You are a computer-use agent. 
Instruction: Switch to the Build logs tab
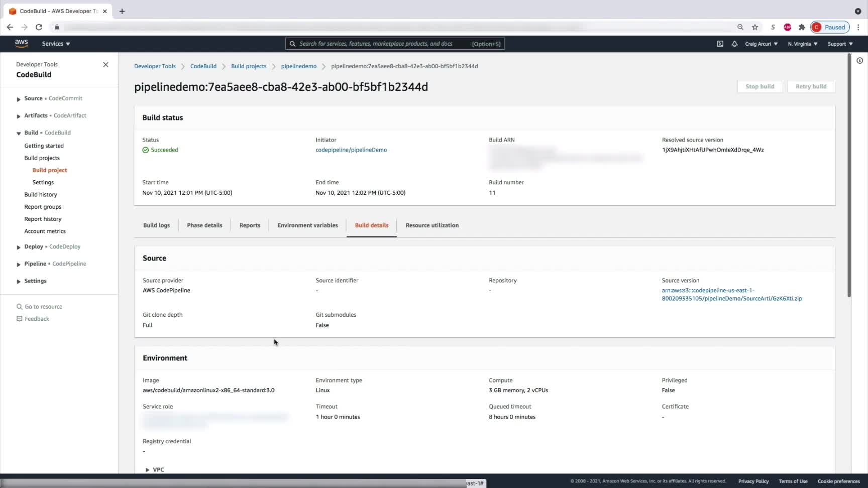pyautogui.click(x=156, y=225)
